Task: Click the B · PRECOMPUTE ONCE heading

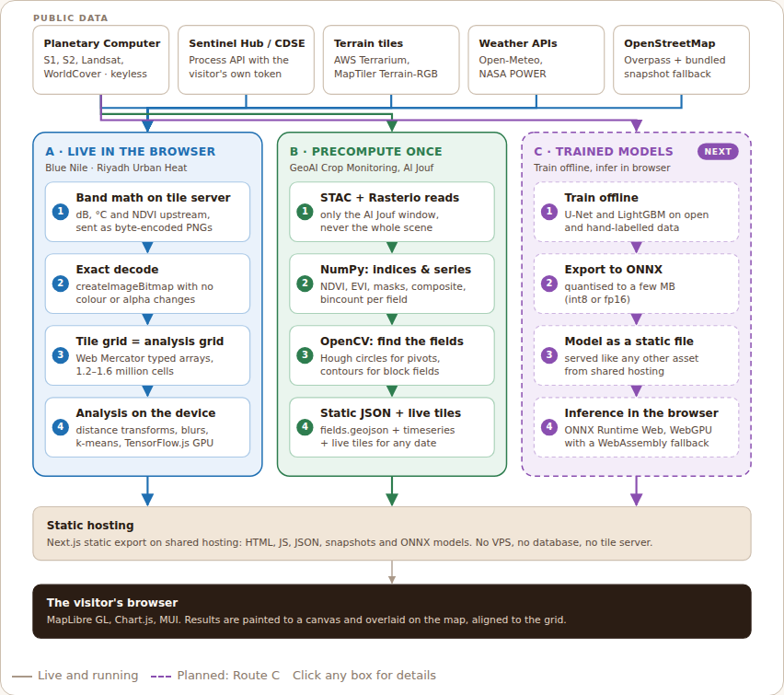Action: click(366, 152)
